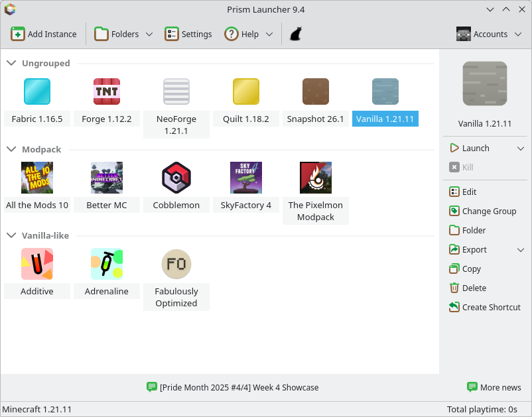Click the Create Shortcut button
The width and height of the screenshot is (532, 417).
pyautogui.click(x=484, y=308)
